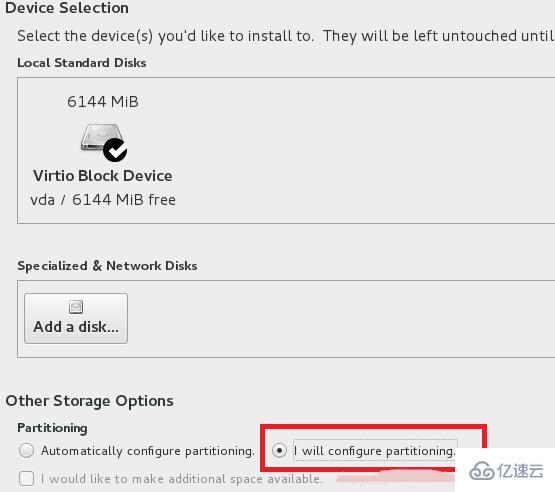This screenshot has width=555, height=492.
Task: Click the Specialized & Network Disks heading
Action: click(107, 266)
